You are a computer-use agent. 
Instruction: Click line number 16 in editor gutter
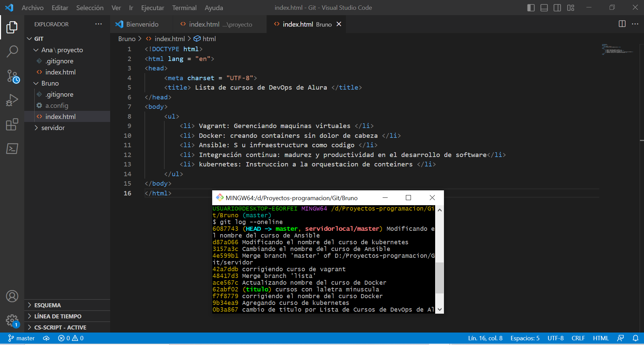click(x=127, y=193)
